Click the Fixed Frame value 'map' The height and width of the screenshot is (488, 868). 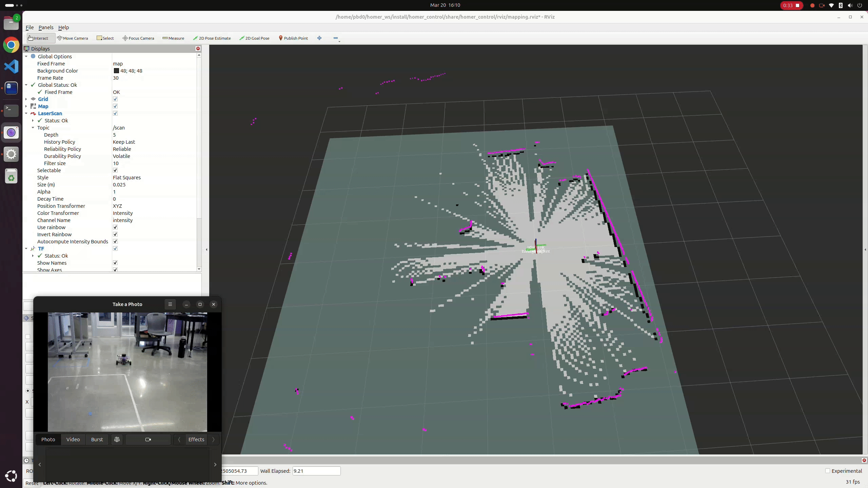tap(118, 64)
